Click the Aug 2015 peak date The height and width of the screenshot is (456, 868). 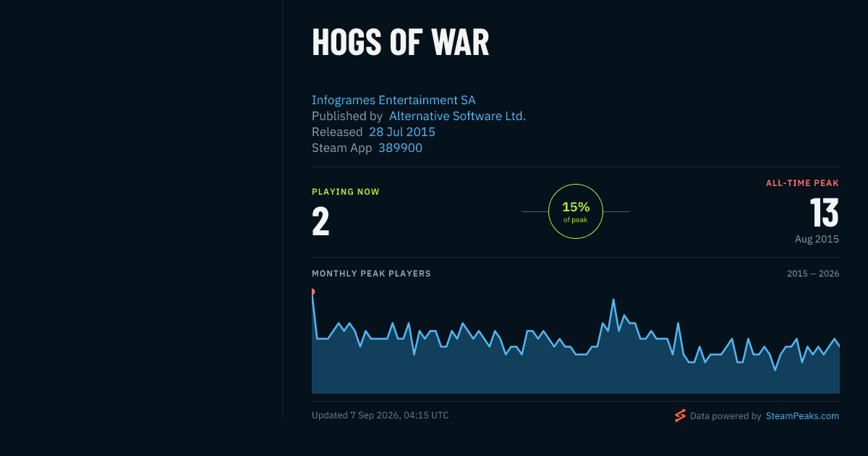pos(817,239)
